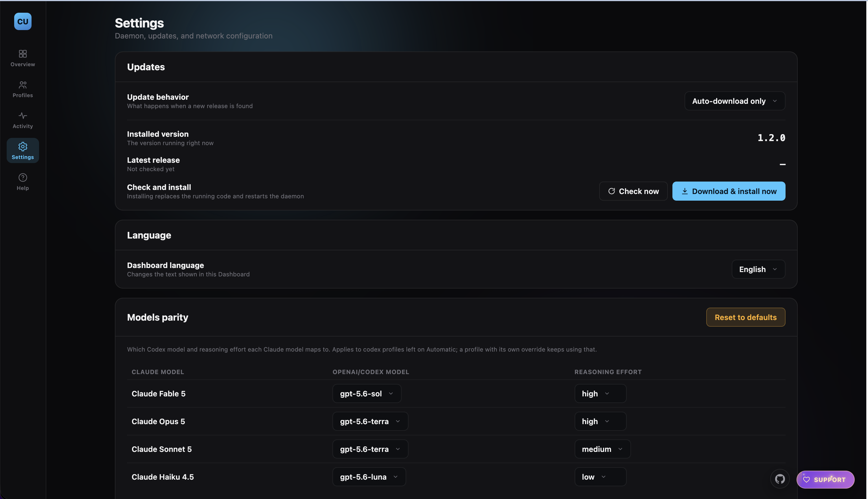Viewport: 868px width, 499px height.
Task: Click the Claude Haiku 4.5 row label
Action: (x=163, y=477)
